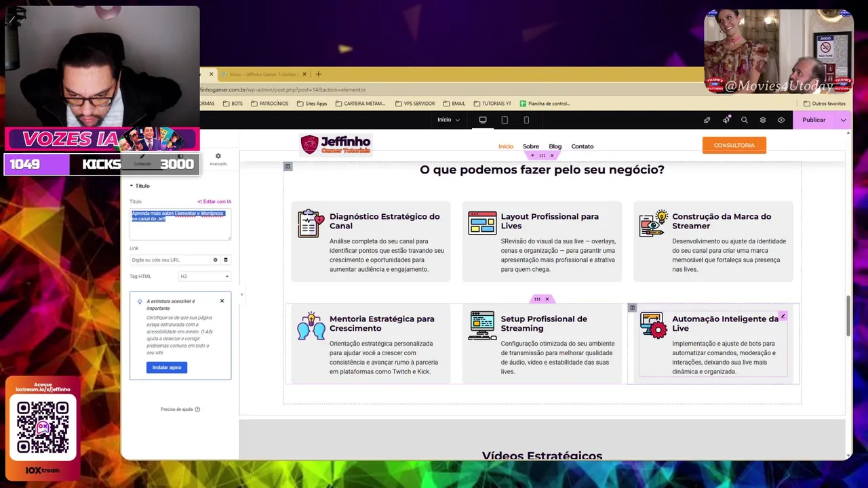Close the Jeffinho Gamer browser tab
This screenshot has width=868, height=488.
click(x=304, y=74)
